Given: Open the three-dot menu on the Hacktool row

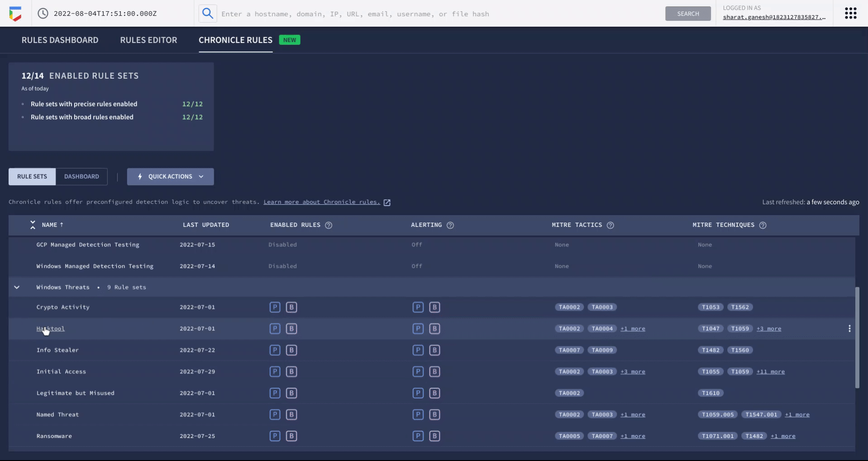Looking at the screenshot, I should pyautogui.click(x=849, y=328).
